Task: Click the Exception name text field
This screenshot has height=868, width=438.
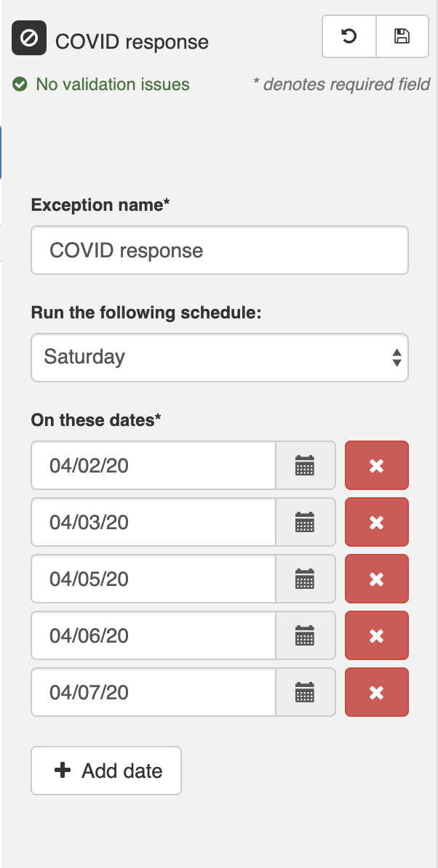Action: [x=219, y=251]
